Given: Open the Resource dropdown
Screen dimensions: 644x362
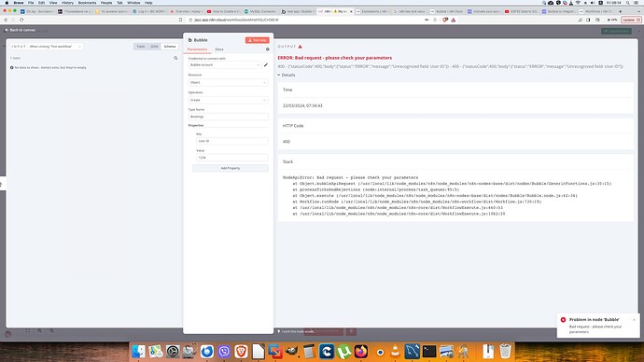Looking at the screenshot, I should click(x=228, y=82).
